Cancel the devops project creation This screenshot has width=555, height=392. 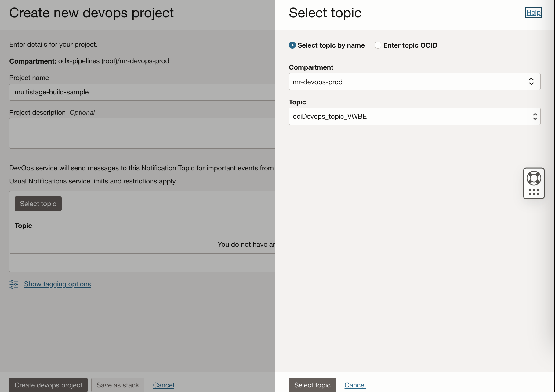pyautogui.click(x=163, y=385)
